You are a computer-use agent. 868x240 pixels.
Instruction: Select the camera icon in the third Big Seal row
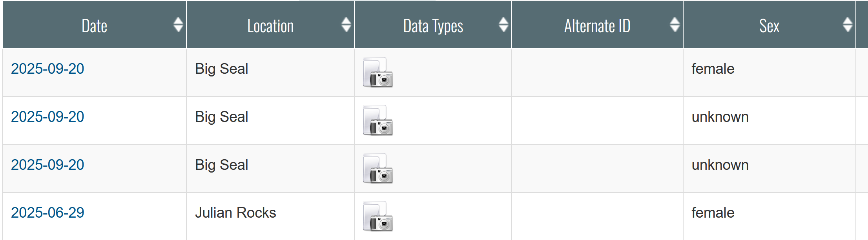pyautogui.click(x=377, y=169)
